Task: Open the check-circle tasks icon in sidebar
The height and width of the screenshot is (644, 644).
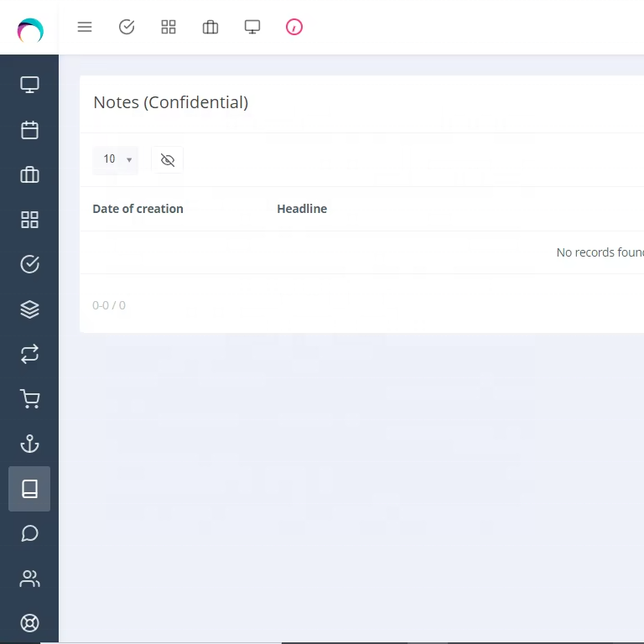Action: [x=29, y=264]
